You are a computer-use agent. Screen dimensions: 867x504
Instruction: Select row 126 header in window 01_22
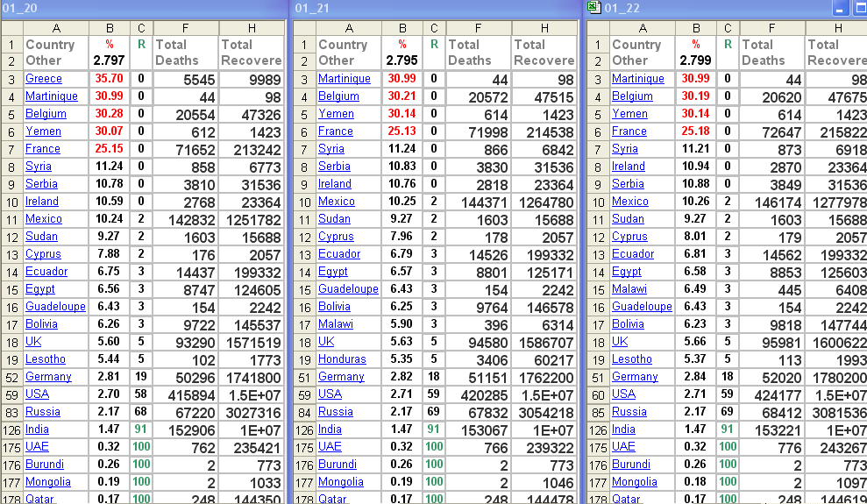coord(598,430)
